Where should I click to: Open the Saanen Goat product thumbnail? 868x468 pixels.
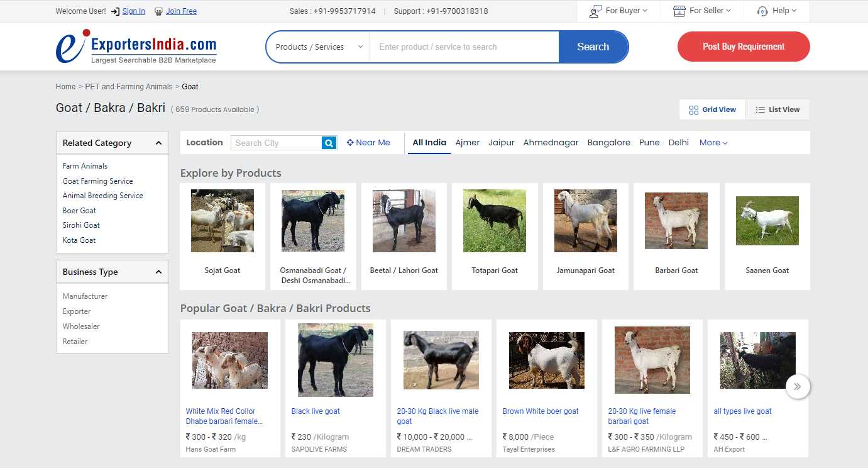(x=767, y=221)
